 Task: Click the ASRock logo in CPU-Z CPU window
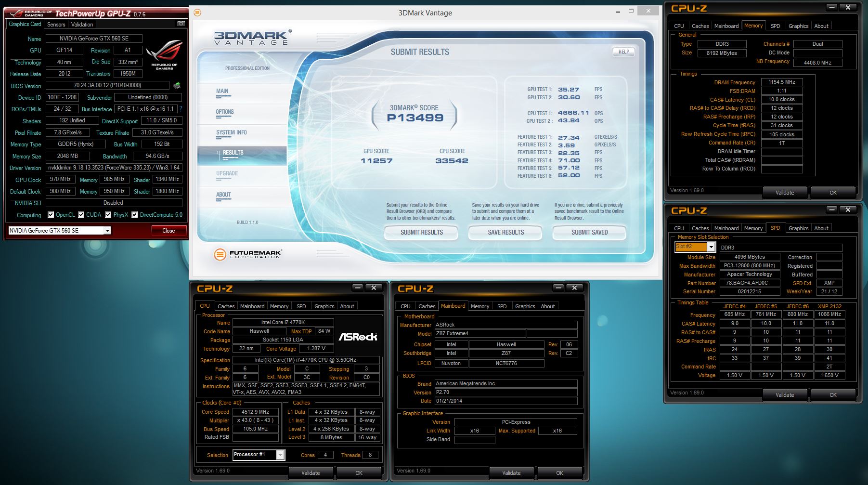358,337
